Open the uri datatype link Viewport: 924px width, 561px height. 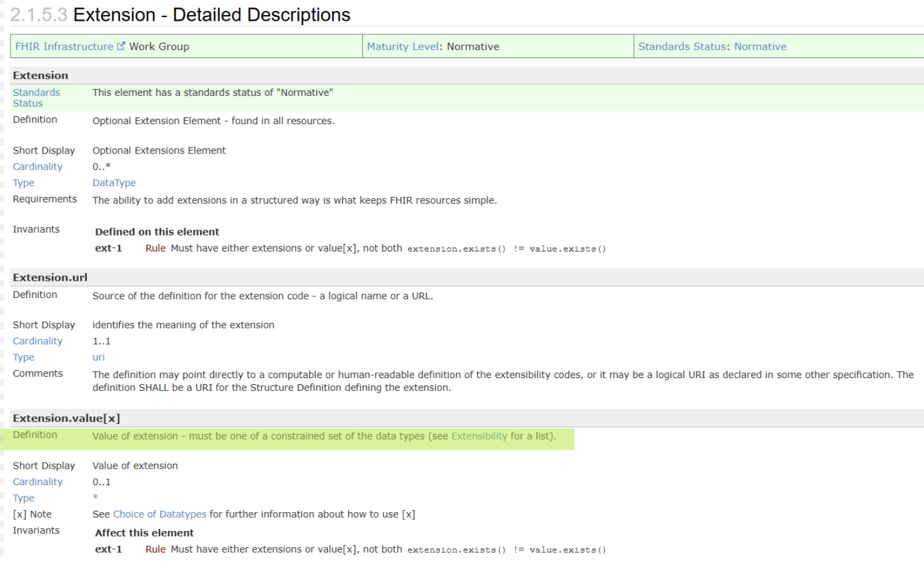coord(99,357)
